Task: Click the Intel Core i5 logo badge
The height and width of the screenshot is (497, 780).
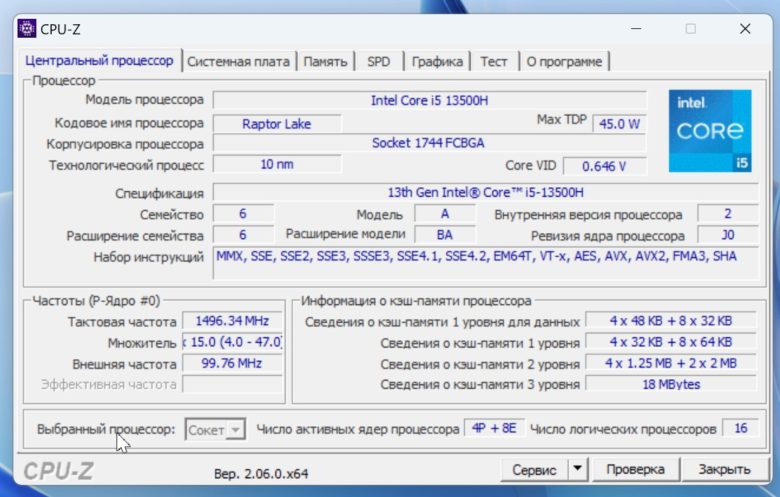Action: coord(710,131)
